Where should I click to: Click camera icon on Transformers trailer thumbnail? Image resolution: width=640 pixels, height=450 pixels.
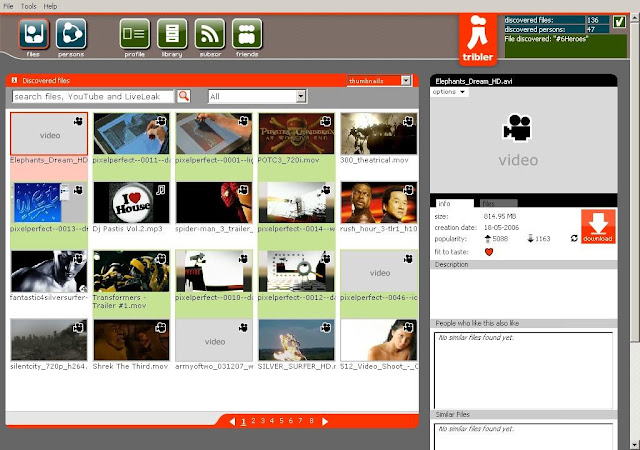[x=161, y=258]
